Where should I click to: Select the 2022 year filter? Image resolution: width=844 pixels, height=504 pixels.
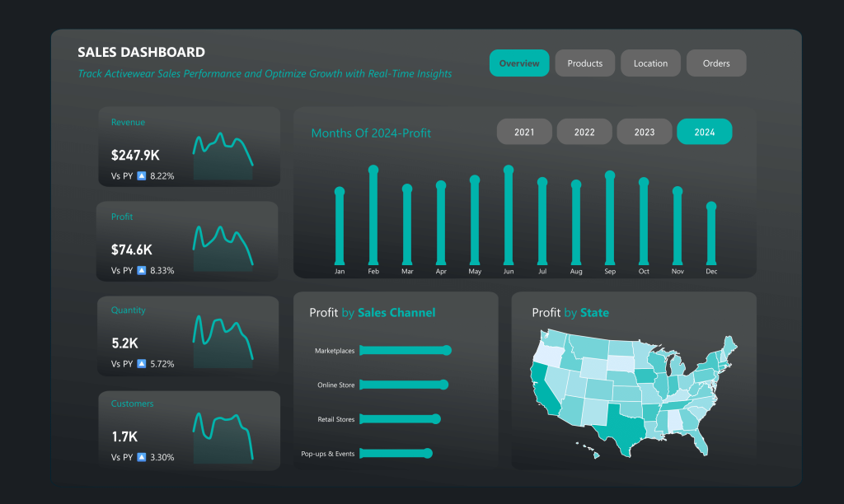pyautogui.click(x=584, y=132)
